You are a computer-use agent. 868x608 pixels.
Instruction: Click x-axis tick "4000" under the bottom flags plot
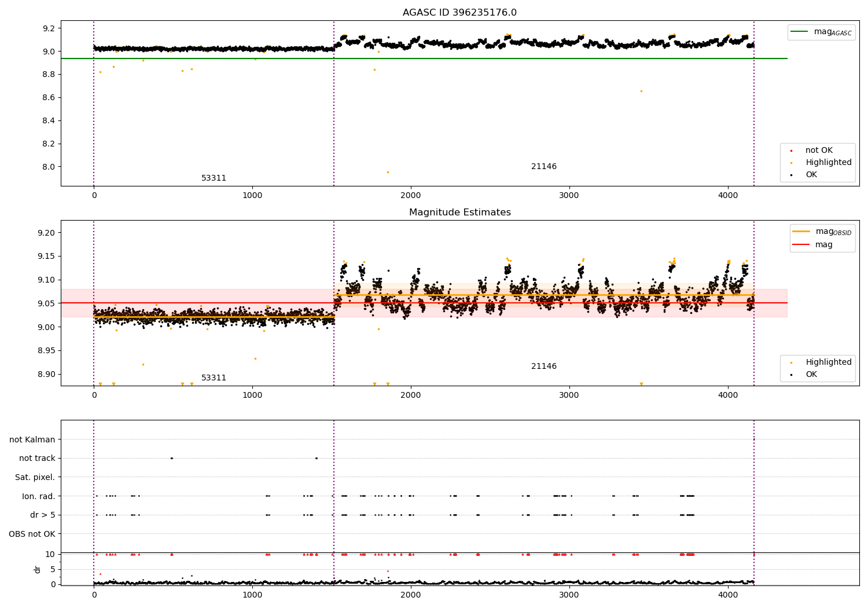728,595
